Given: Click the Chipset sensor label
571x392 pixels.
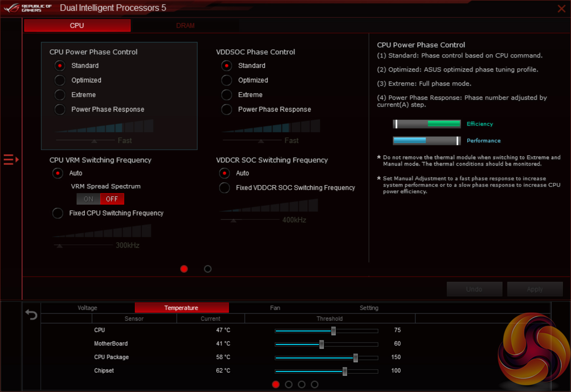Looking at the screenshot, I should [x=104, y=370].
